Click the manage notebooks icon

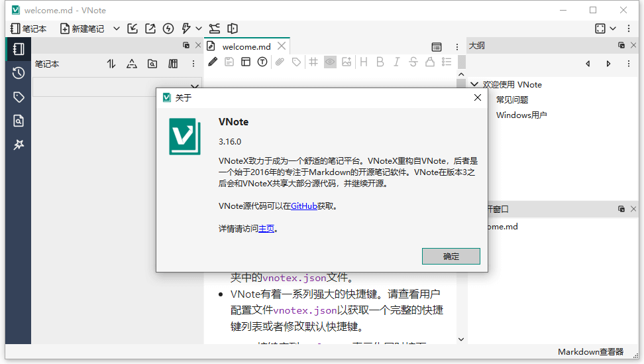pos(173,64)
